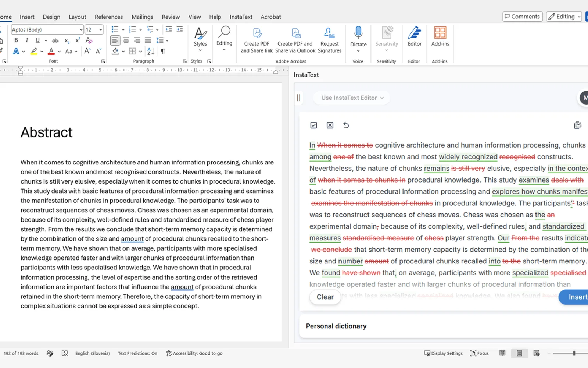The height and width of the screenshot is (368, 588).
Task: Click Create PDF and Share link
Action: 257,40
